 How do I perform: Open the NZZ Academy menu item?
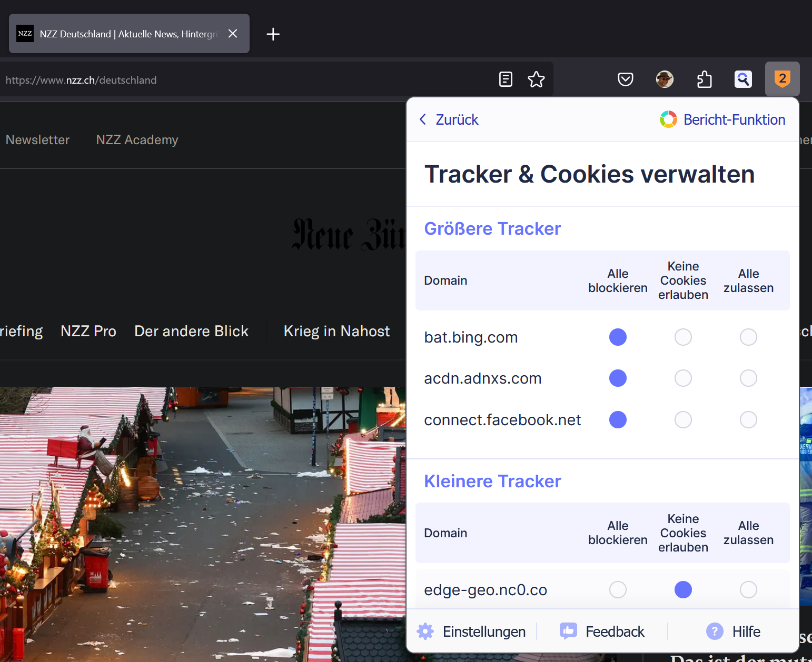(x=137, y=139)
